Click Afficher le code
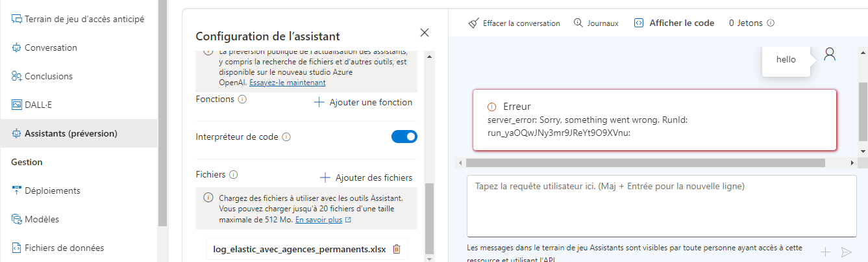Image resolution: width=868 pixels, height=262 pixels. click(674, 23)
